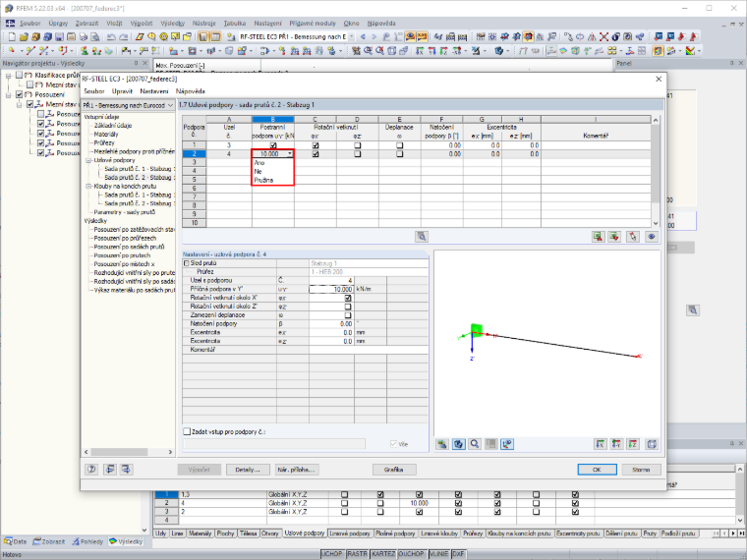Click the magnifier icon in right panel
This screenshot has height=560, width=747.
coord(693,310)
